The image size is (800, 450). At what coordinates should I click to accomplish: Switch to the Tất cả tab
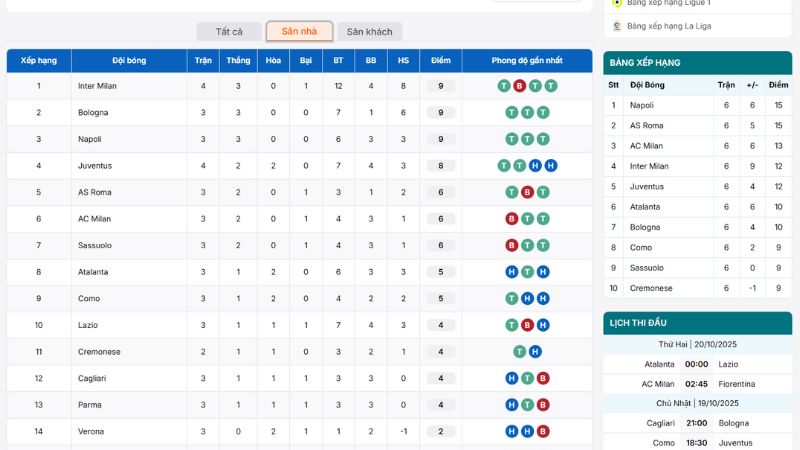[x=229, y=32]
